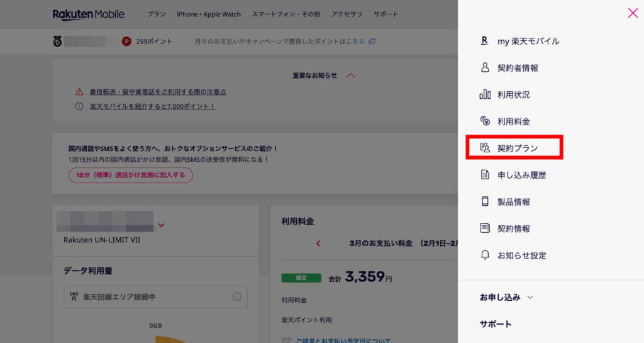Screen dimensions: 644x343
Task: Go to 利用料金 in the side menu
Action: click(x=513, y=121)
